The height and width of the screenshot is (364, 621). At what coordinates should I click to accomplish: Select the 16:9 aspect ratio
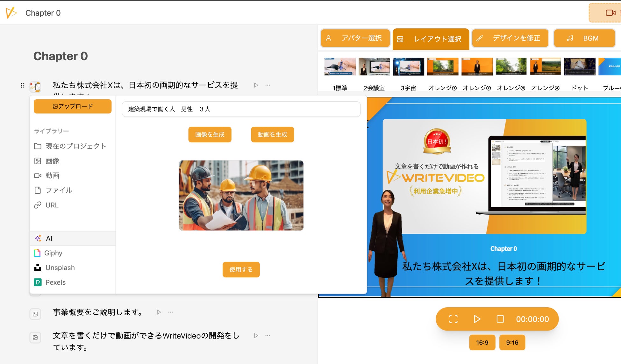coord(482,343)
